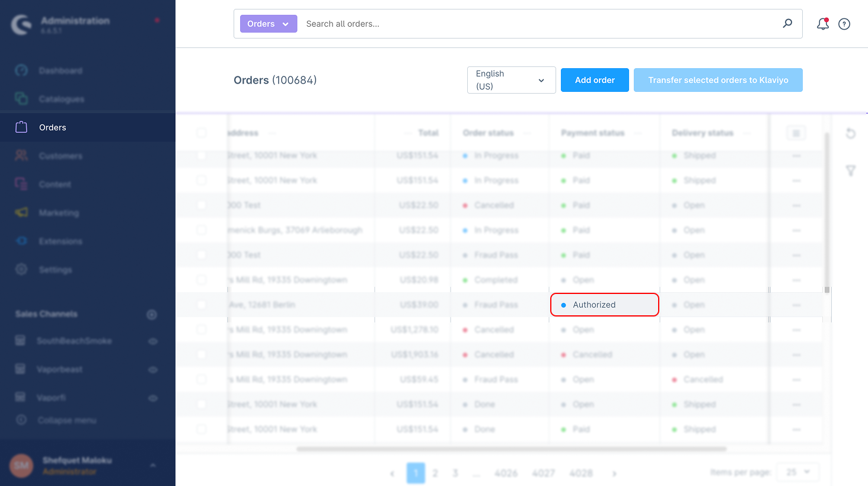Image resolution: width=868 pixels, height=486 pixels.
Task: Click the reset refresh icon beside the table
Action: tap(850, 133)
